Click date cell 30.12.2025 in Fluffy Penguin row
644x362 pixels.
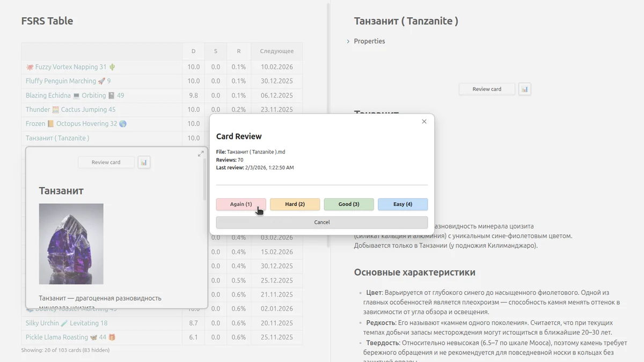pyautogui.click(x=277, y=81)
